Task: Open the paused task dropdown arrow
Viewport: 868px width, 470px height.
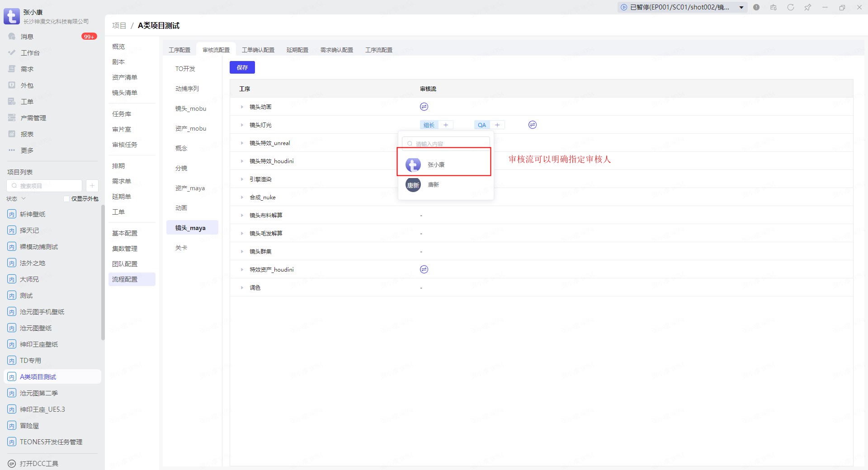Action: [x=741, y=7]
